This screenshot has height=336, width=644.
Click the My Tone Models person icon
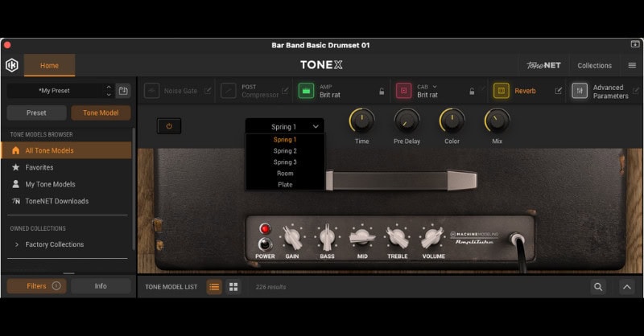pos(15,184)
